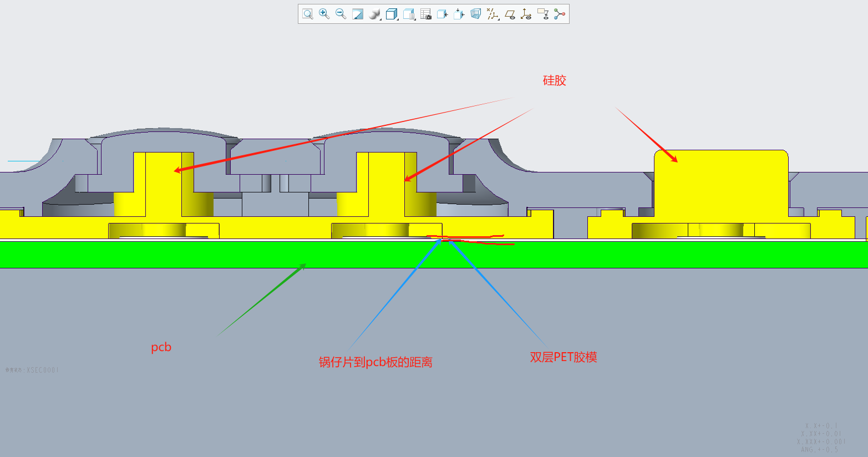Click the cube icon with two arrows

coord(459,14)
